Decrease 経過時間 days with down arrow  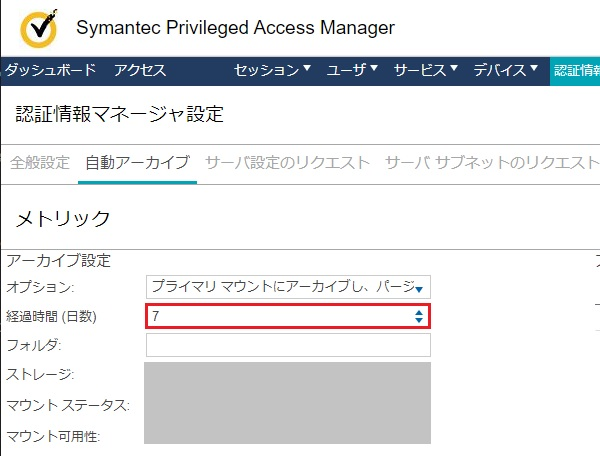[419, 320]
